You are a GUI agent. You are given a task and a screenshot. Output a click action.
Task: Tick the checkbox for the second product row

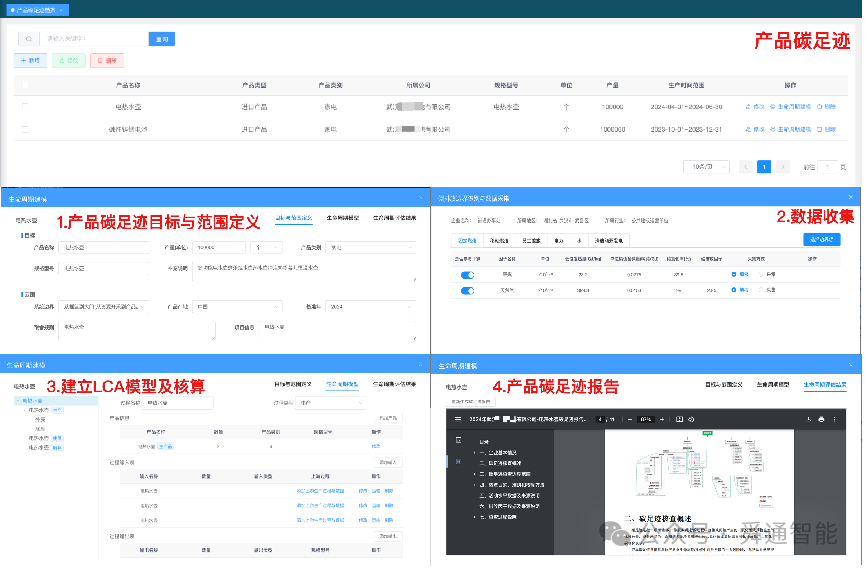click(25, 129)
